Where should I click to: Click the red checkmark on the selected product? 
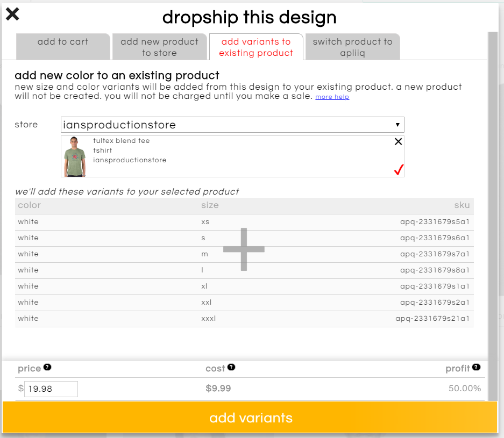tap(398, 169)
